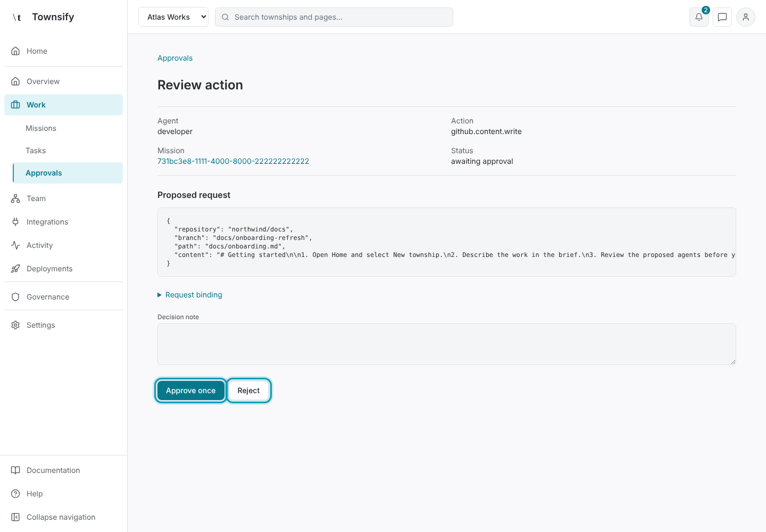766x532 pixels.
Task: Click the Overview label in sidebar
Action: pyautogui.click(x=43, y=81)
